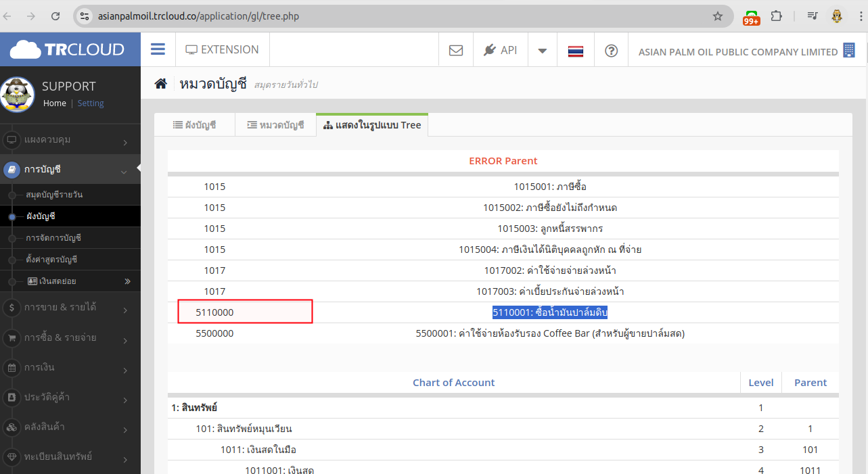
Task: Click the browser address bar URL
Action: [x=198, y=16]
